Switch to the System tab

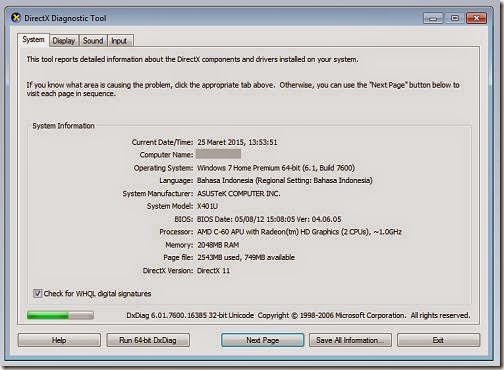pos(33,40)
